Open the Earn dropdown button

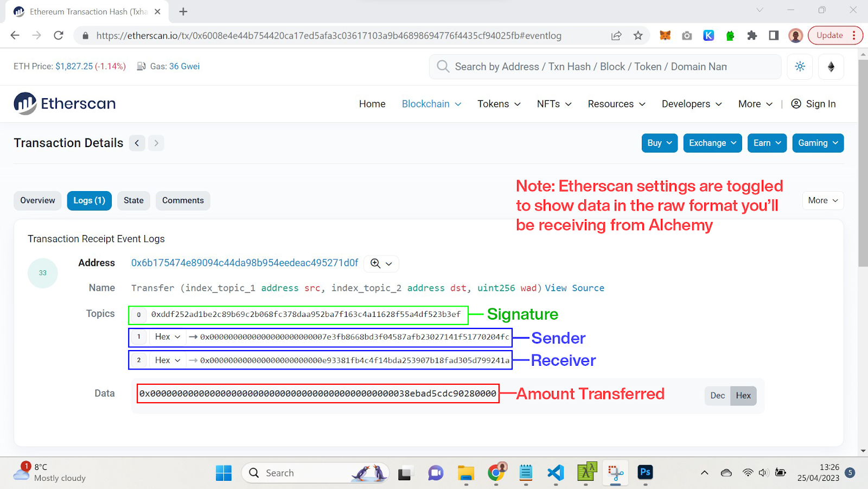click(x=767, y=143)
